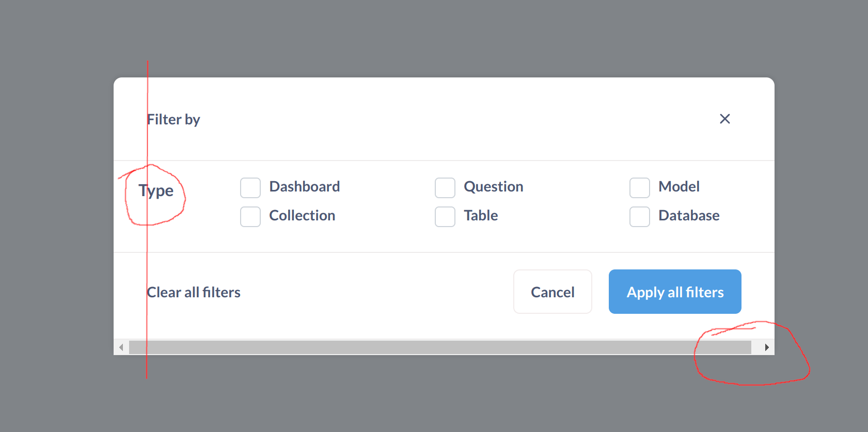Check the Collection checkbox
868x432 pixels.
[x=250, y=216]
